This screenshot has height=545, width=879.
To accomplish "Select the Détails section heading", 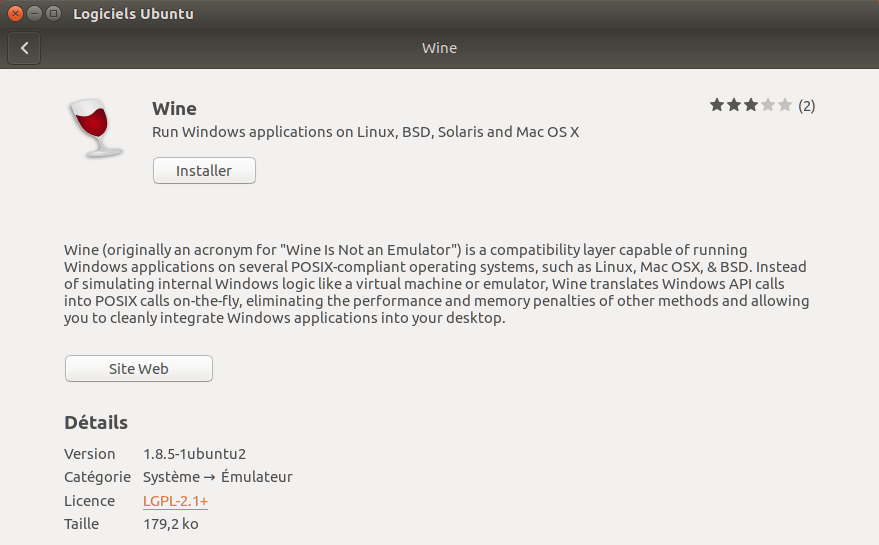I will (96, 422).
